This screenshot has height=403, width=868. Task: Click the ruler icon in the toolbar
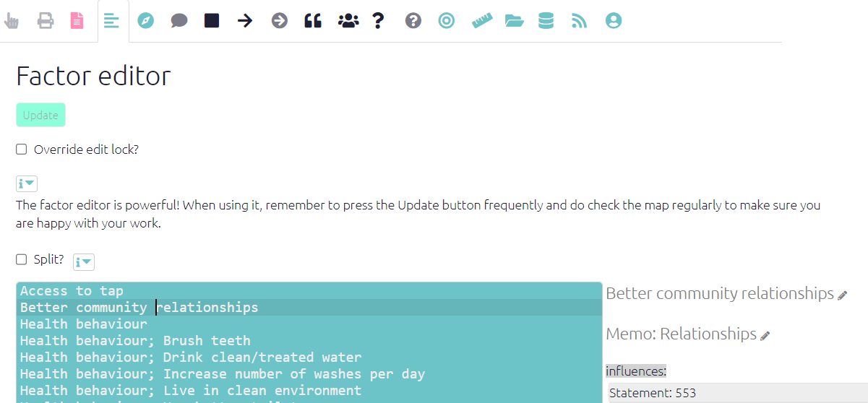click(481, 21)
